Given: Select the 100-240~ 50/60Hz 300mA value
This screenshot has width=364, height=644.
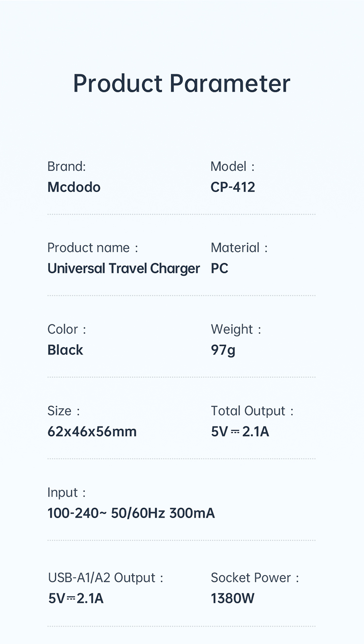Looking at the screenshot, I should click(x=131, y=513).
